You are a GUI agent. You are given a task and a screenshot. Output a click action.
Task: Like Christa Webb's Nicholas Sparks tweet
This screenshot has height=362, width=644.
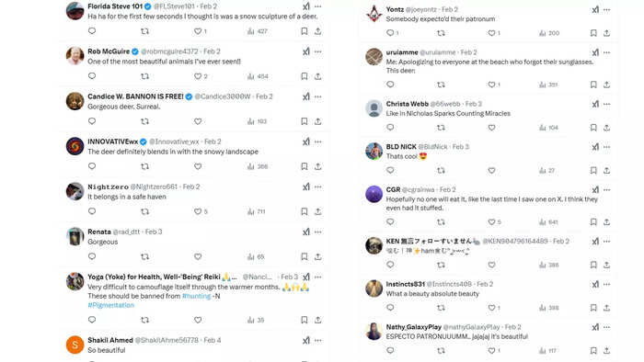coord(491,128)
